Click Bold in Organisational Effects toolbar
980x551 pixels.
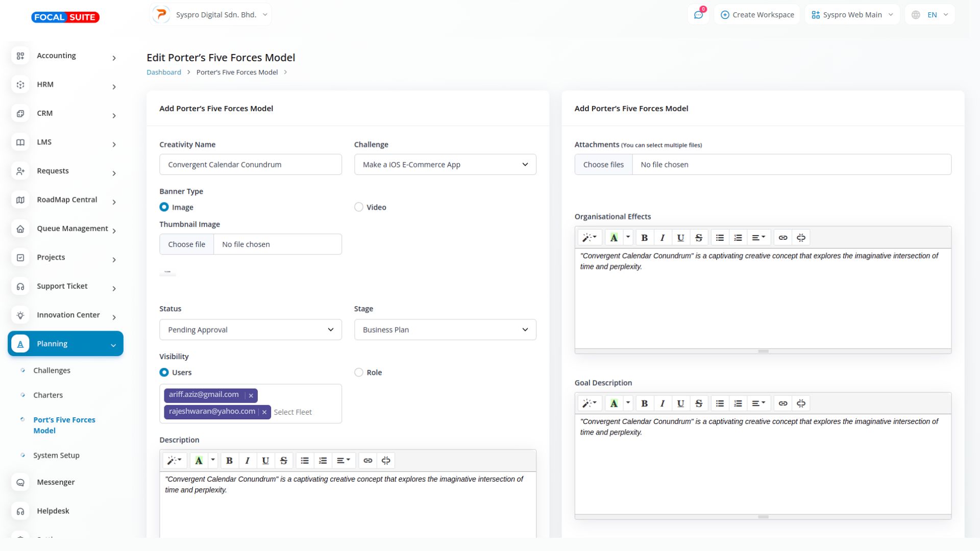644,238
